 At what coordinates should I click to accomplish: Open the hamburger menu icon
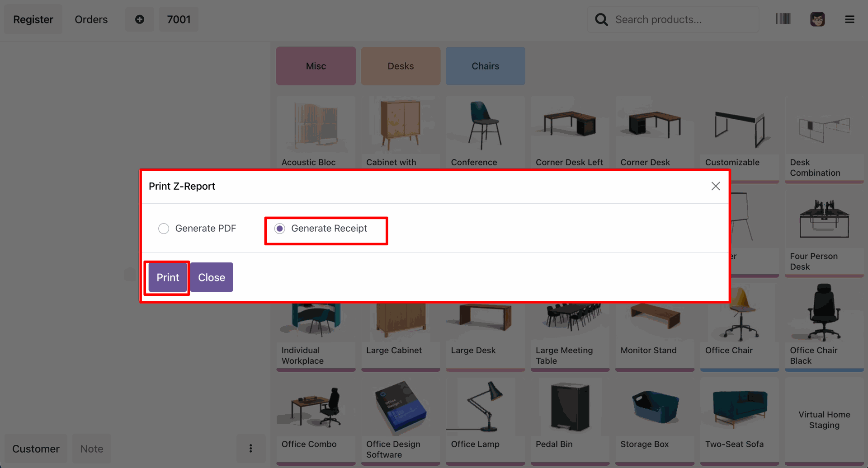click(x=849, y=19)
